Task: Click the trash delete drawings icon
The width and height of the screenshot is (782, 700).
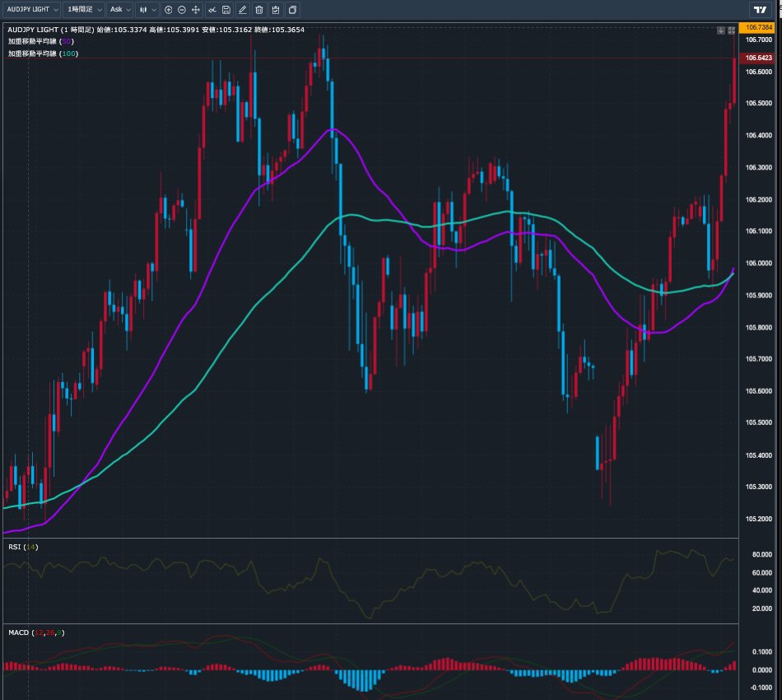Action: [x=259, y=10]
